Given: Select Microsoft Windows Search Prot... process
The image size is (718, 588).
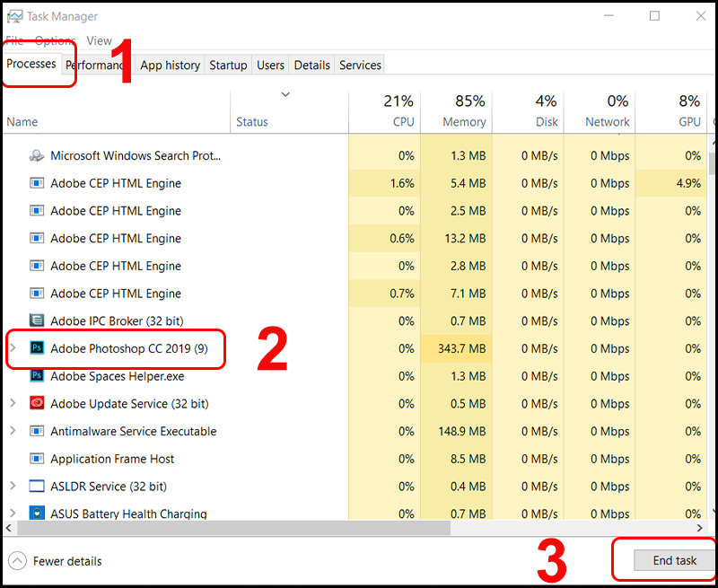Looking at the screenshot, I should 355,155.
